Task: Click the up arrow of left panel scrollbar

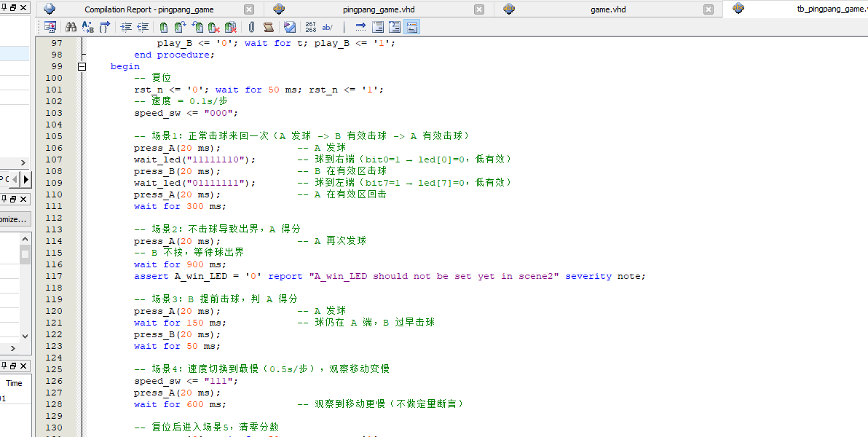Action: pos(25,238)
